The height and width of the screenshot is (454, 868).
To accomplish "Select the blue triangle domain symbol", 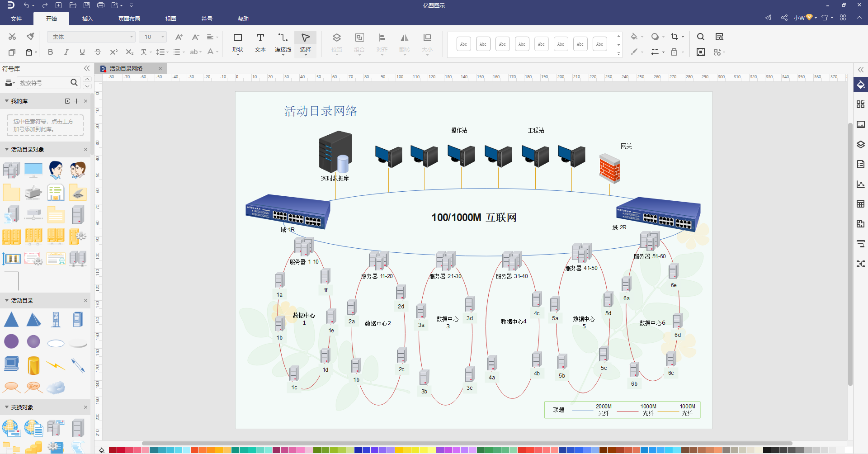I will pos(11,319).
